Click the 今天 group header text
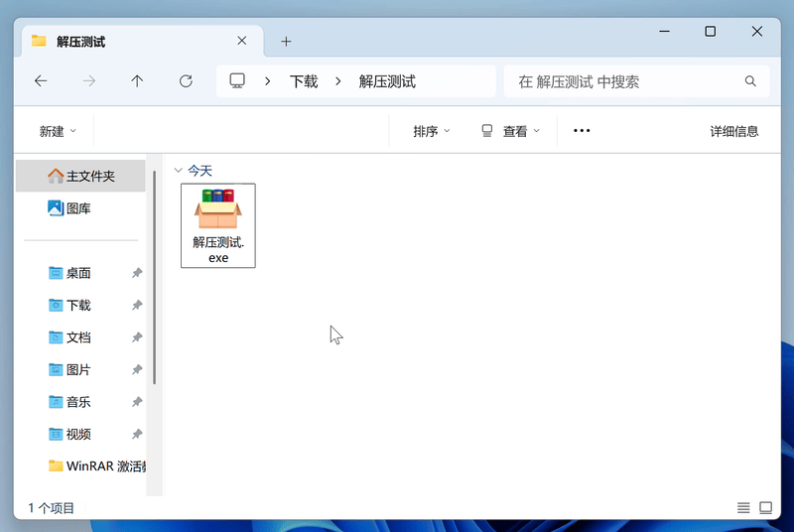Screen dimensions: 794x532 (200, 171)
